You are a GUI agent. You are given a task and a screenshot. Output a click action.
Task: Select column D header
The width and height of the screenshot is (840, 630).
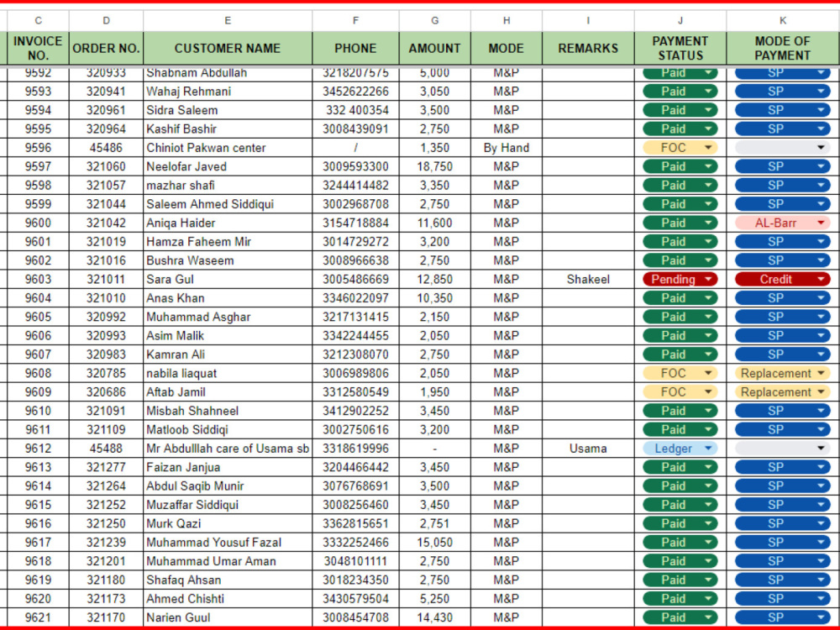coord(106,21)
